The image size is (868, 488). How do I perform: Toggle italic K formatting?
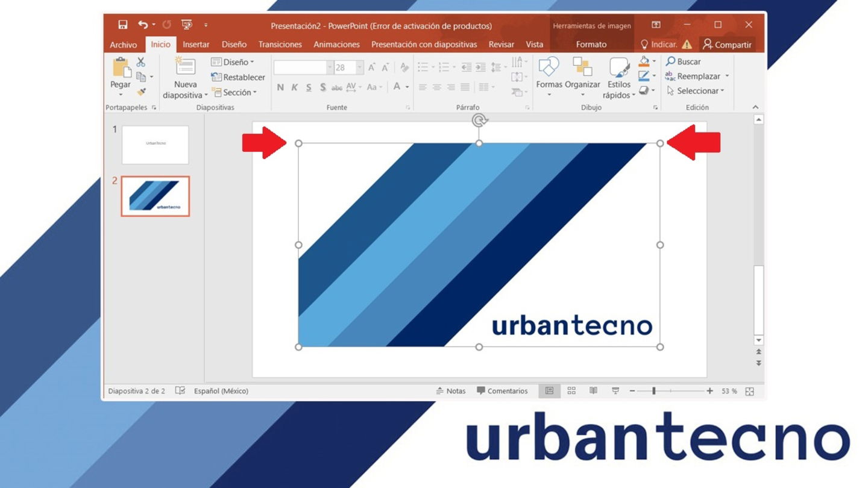(x=294, y=87)
